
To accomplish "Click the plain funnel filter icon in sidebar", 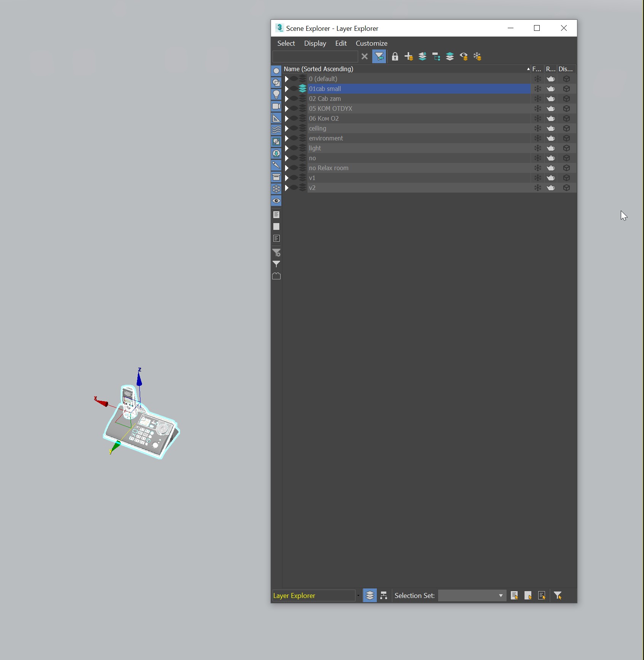I will pos(276,264).
